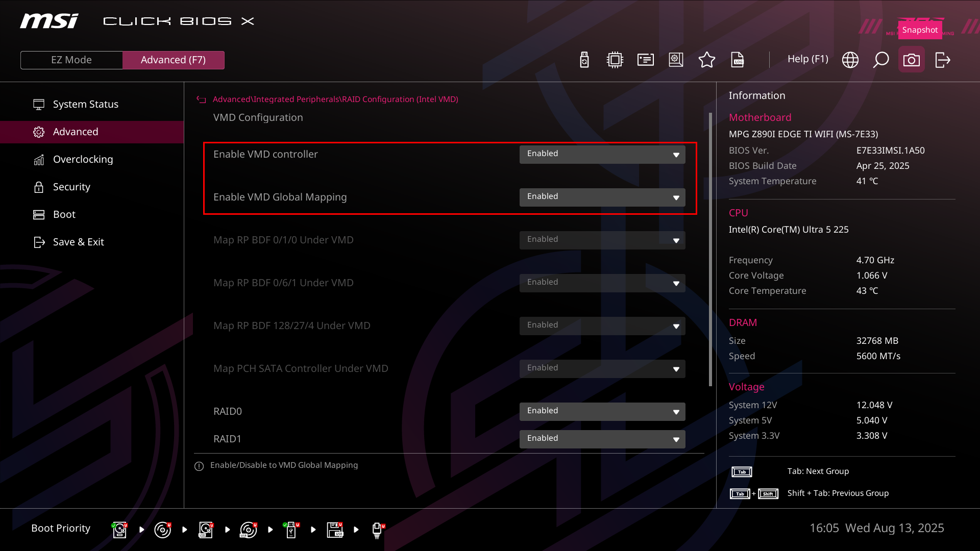Open Map PCH SATA Controller dropdown
The height and width of the screenshot is (551, 980).
tap(602, 368)
